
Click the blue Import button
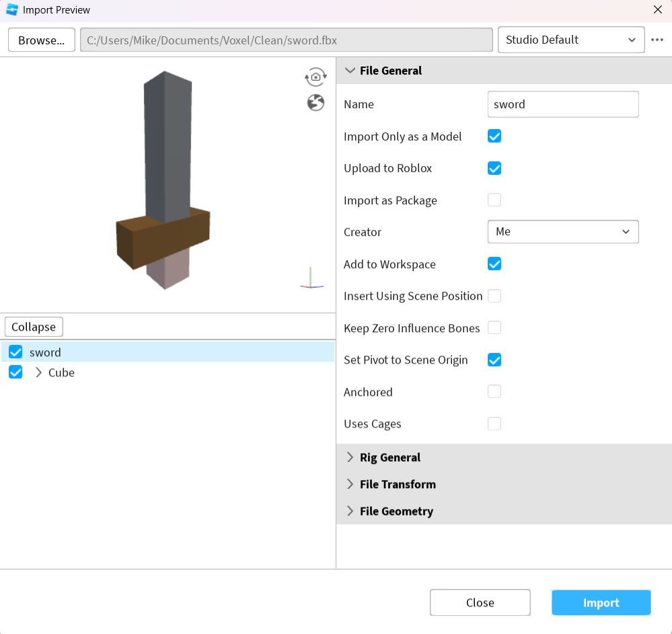[x=601, y=602]
